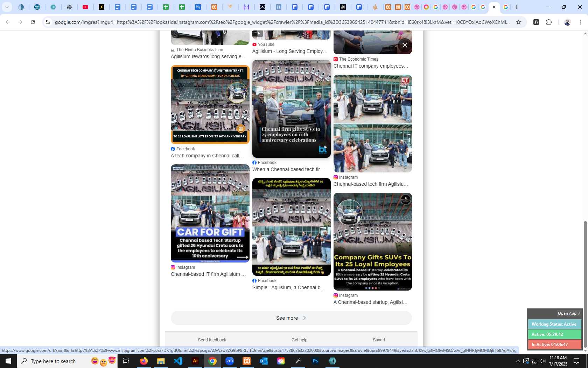Click Open App in the tracker widget
This screenshot has height=368, width=588.
click(569, 313)
